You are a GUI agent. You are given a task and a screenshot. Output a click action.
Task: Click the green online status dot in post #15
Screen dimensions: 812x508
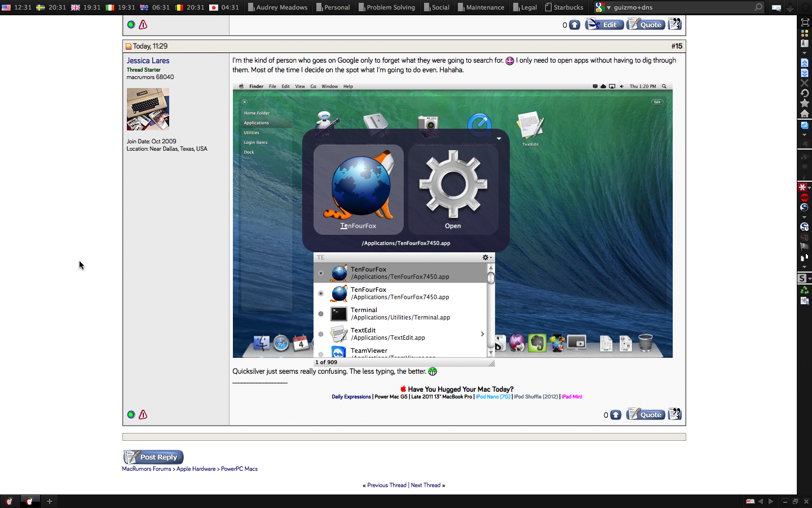click(x=131, y=415)
